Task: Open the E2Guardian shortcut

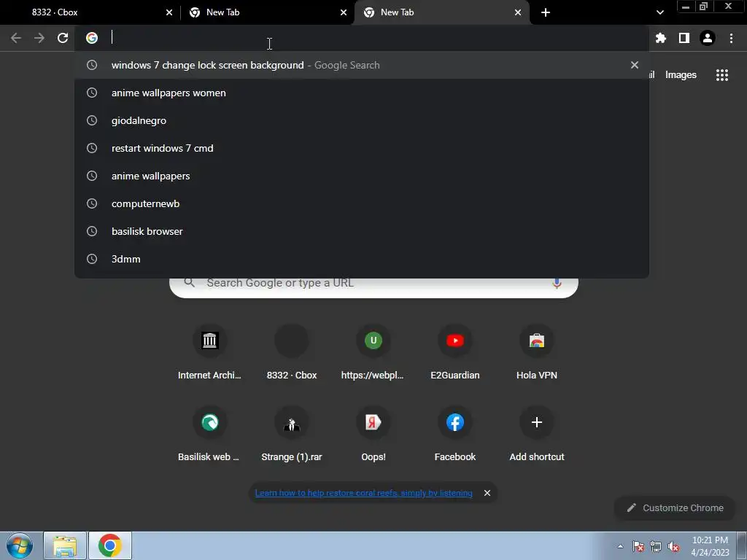Action: coord(455,352)
